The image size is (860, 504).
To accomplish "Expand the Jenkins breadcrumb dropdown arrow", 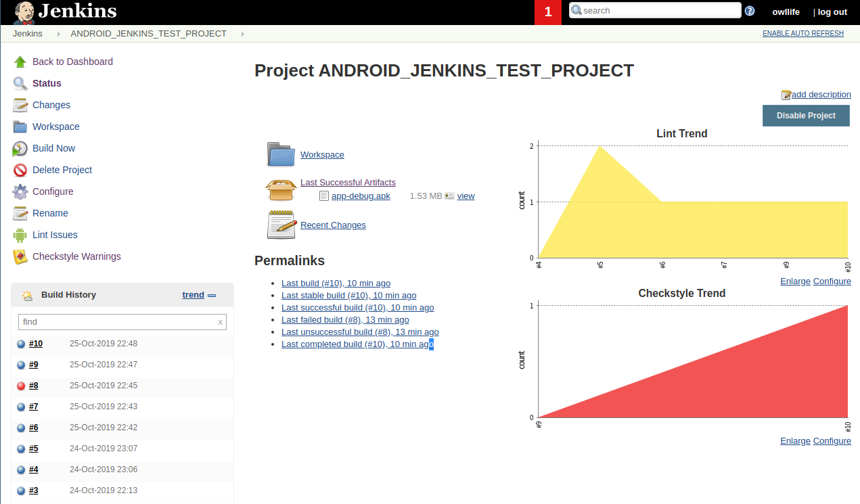I will 58,34.
